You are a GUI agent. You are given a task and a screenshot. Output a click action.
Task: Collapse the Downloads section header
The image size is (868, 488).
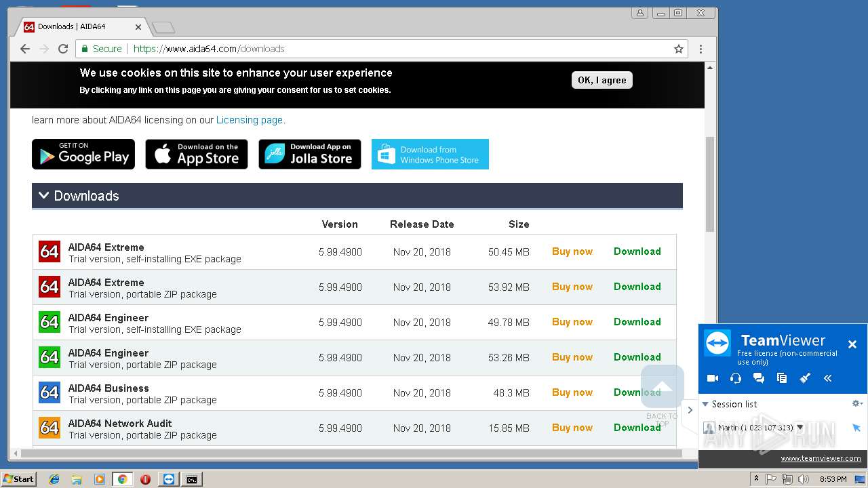click(357, 196)
